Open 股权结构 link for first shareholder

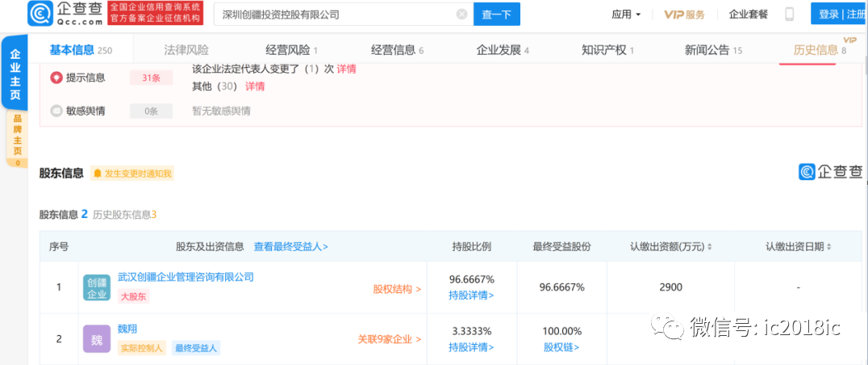(397, 288)
